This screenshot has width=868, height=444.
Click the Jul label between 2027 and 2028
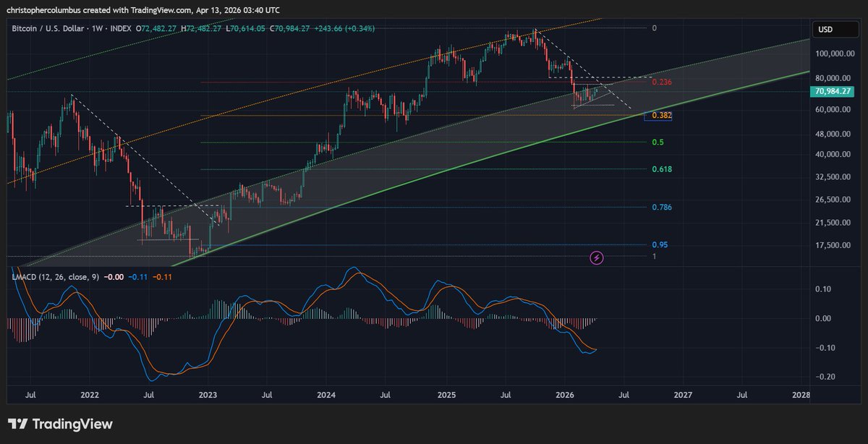click(742, 396)
